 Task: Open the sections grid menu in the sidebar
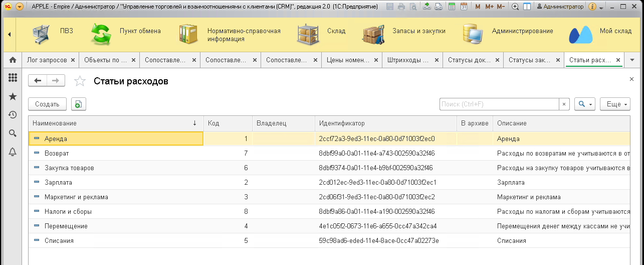coord(13,78)
